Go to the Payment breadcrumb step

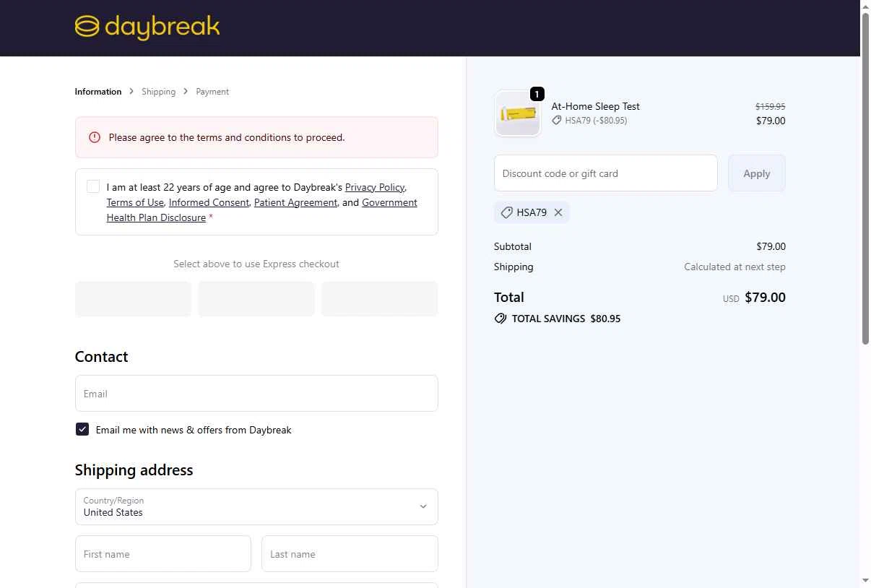[x=212, y=92]
